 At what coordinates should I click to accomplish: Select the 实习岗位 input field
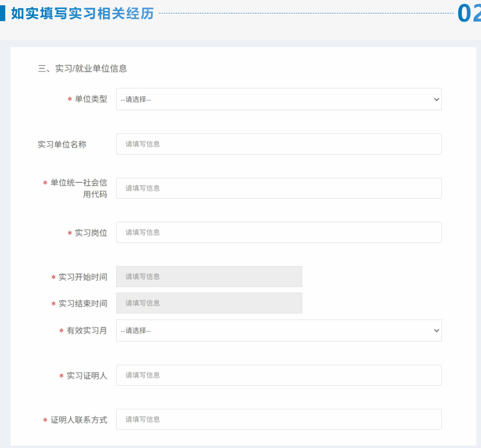point(278,232)
